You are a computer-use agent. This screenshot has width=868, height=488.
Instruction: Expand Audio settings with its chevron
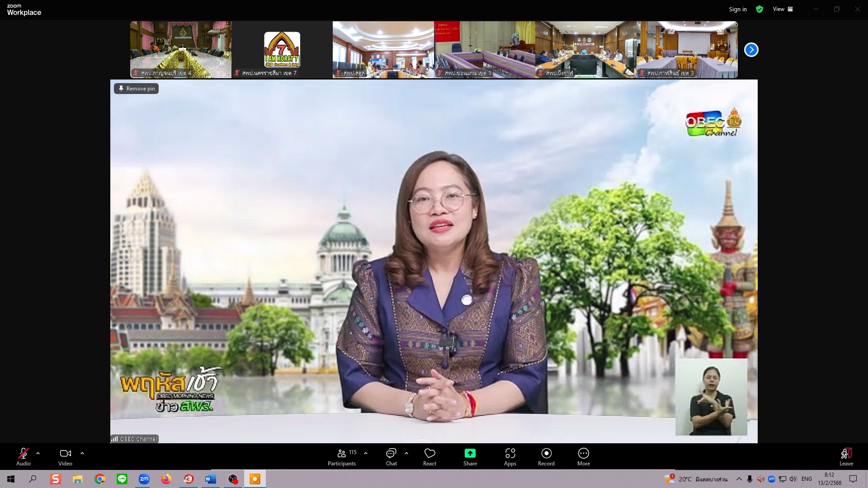click(x=38, y=453)
